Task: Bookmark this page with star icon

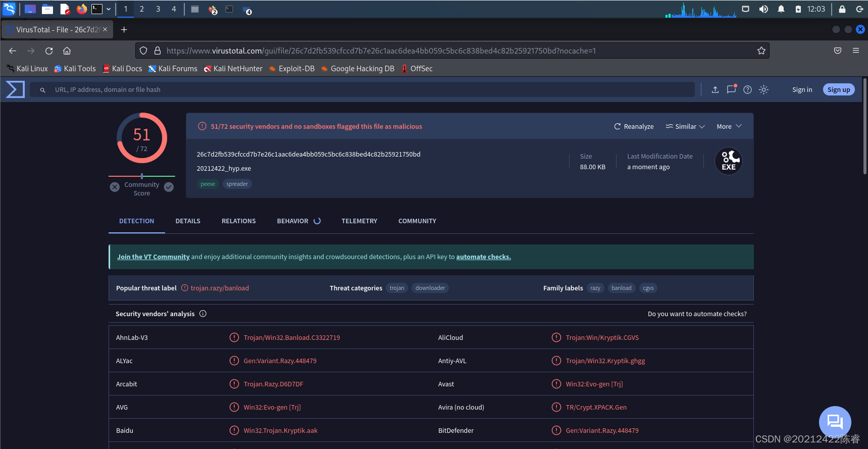Action: (x=761, y=51)
